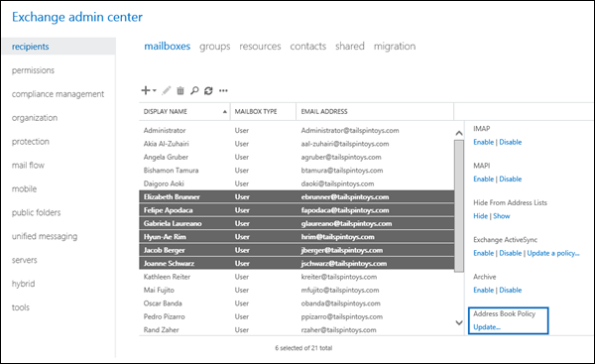Open the dropdown arrow beside the plus icon
The height and width of the screenshot is (364, 595).
[x=155, y=90]
